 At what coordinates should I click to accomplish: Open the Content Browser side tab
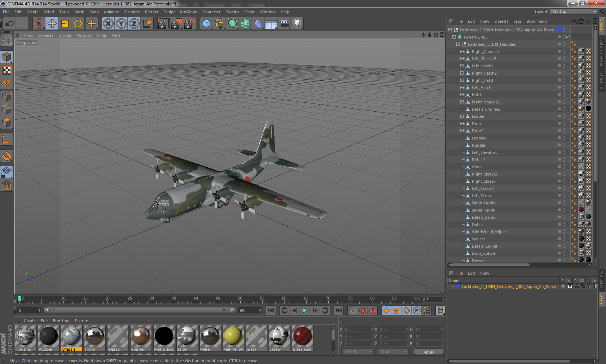pyautogui.click(x=602, y=51)
